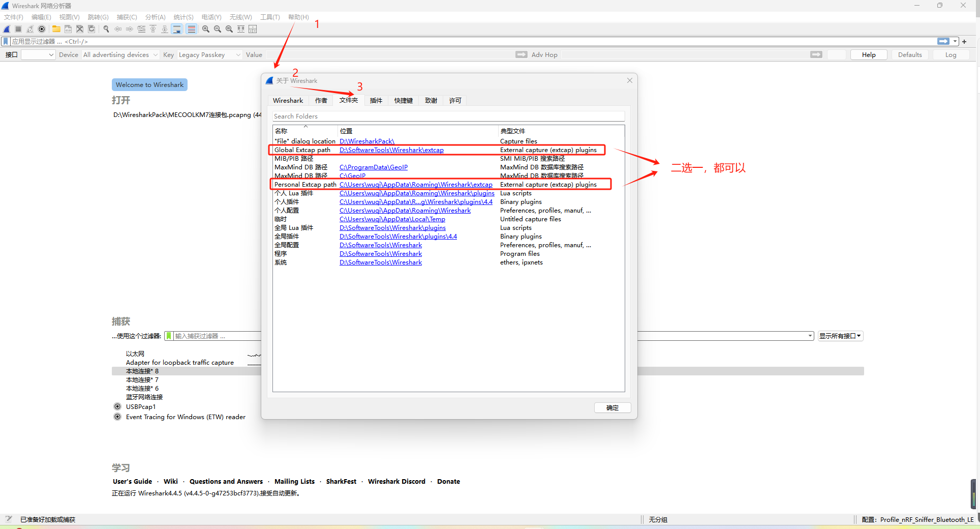This screenshot has height=529, width=980.
Task: Click the display filter input field
Action: 473,42
